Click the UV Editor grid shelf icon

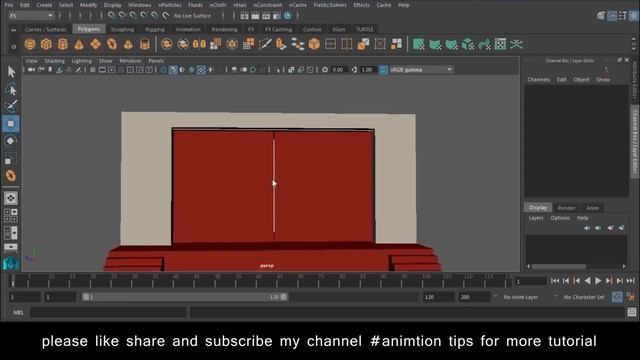coord(500,44)
